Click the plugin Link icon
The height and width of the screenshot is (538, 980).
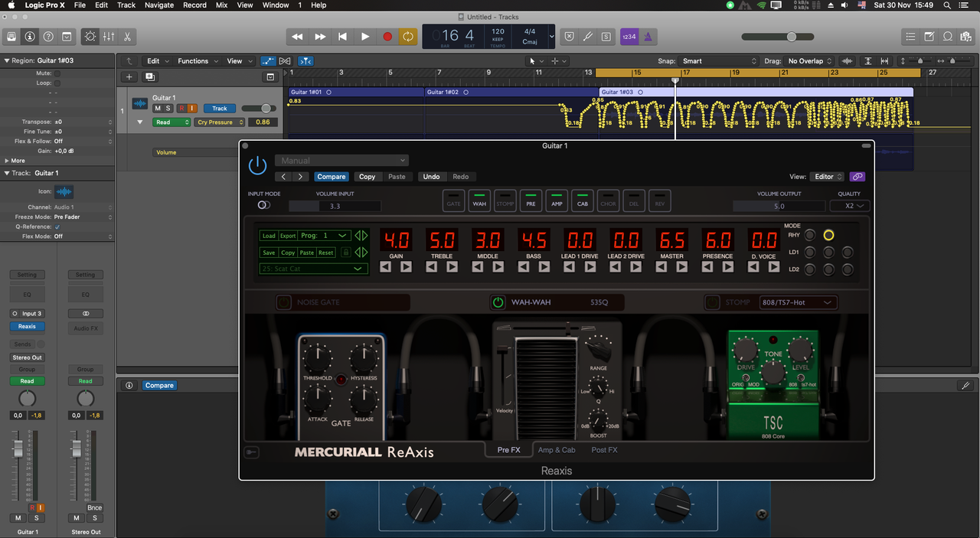(857, 177)
